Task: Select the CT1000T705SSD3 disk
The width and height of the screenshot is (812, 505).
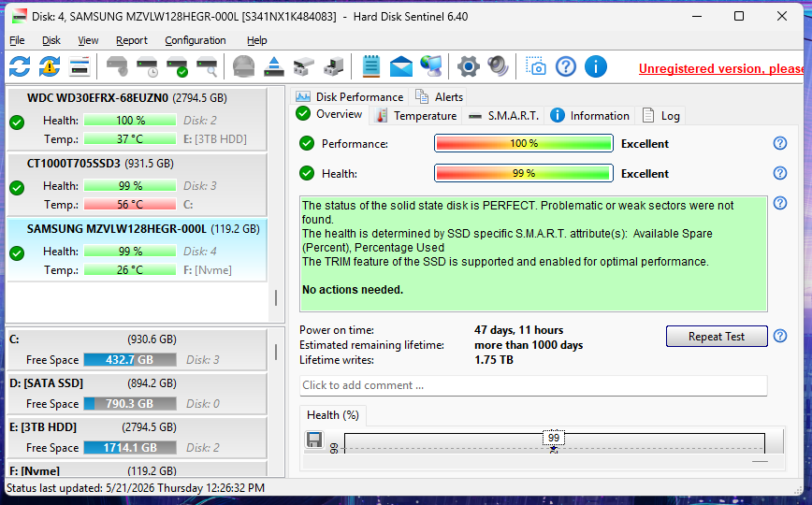Action: point(138,184)
